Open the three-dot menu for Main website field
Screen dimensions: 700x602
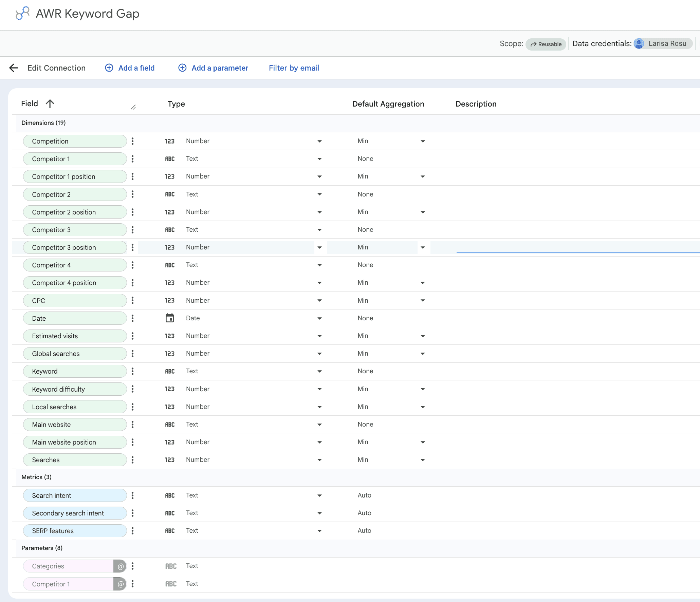[x=132, y=425]
